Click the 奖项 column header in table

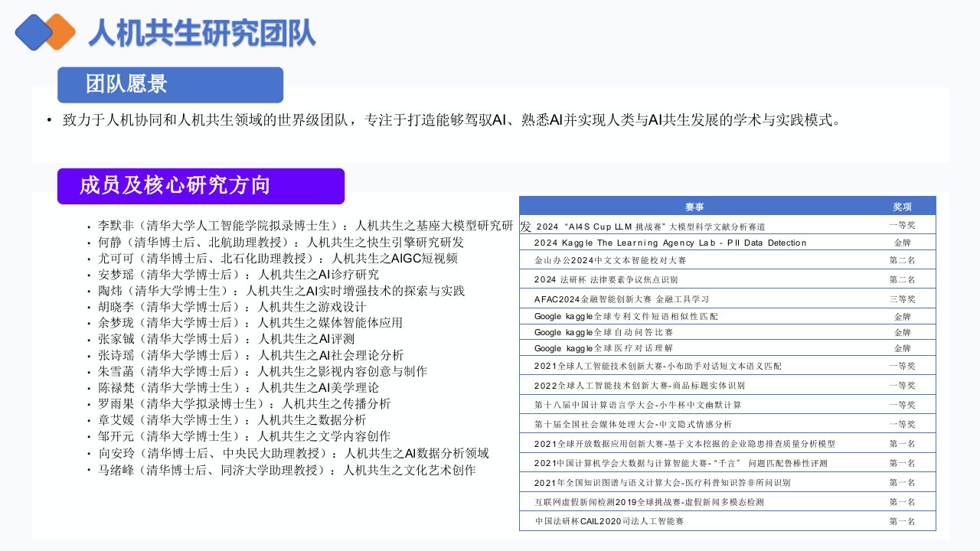[x=902, y=207]
